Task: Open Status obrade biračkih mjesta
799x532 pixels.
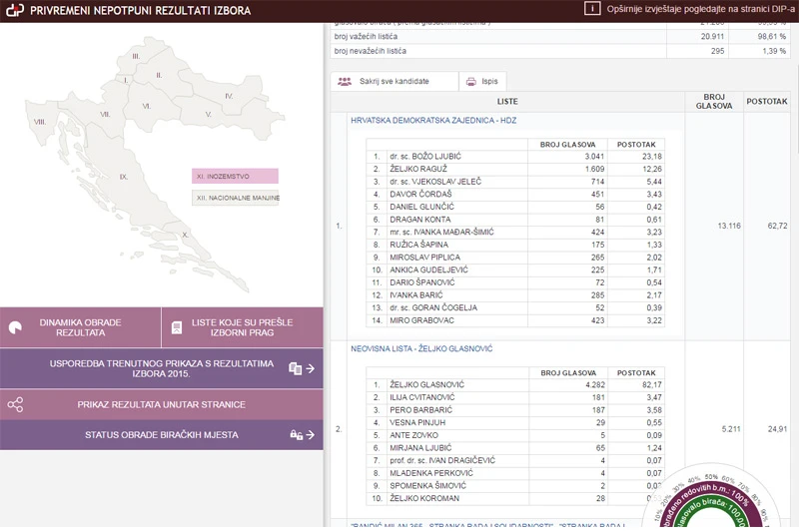Action: point(162,435)
